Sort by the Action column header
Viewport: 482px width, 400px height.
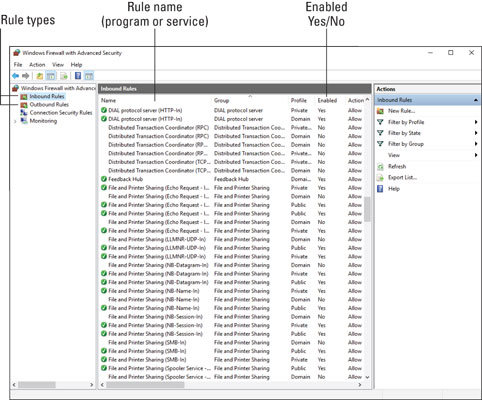(356, 100)
